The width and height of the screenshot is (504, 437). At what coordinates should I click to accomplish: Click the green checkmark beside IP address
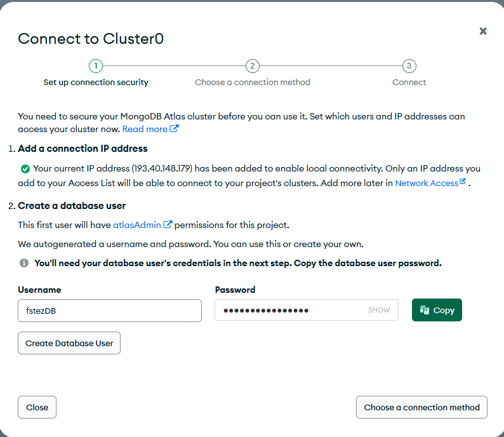point(25,169)
